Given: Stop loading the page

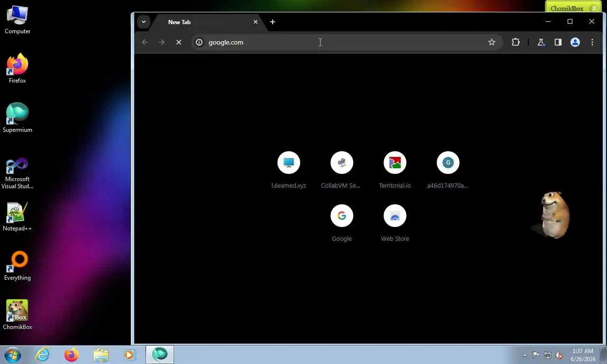Looking at the screenshot, I should click(179, 42).
